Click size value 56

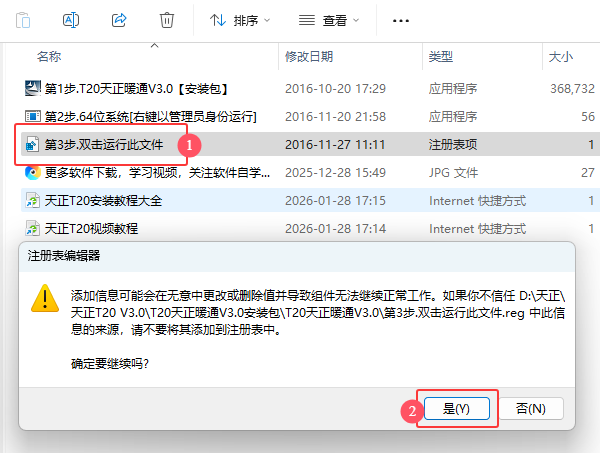588,116
